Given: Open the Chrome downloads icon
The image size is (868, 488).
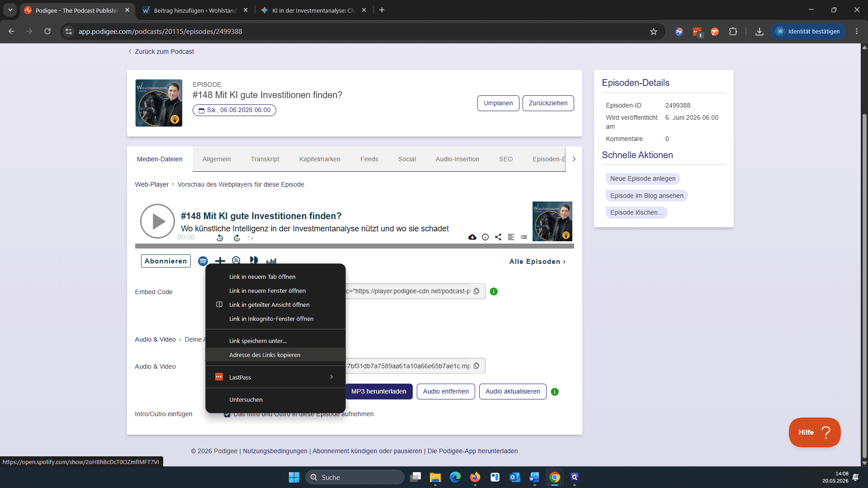Looking at the screenshot, I should point(759,32).
